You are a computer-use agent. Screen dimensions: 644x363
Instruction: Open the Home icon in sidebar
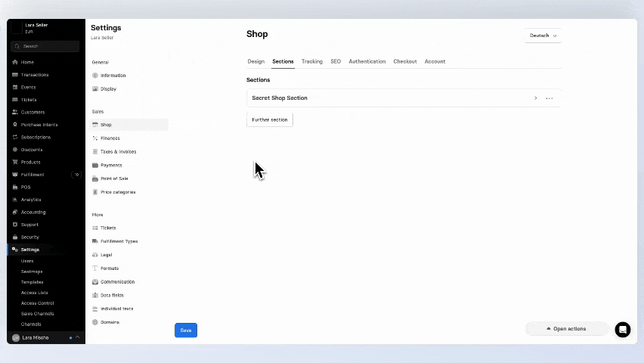[x=15, y=62]
